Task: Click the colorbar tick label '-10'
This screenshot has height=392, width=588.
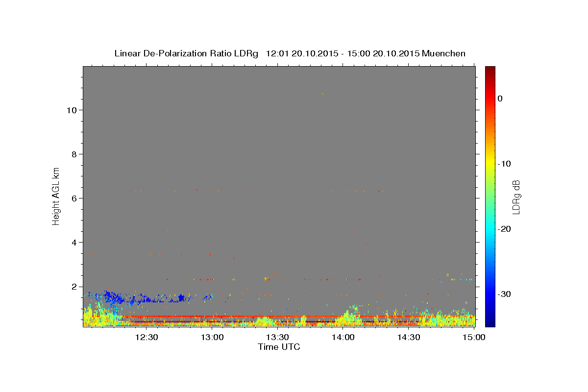Action: [505, 164]
